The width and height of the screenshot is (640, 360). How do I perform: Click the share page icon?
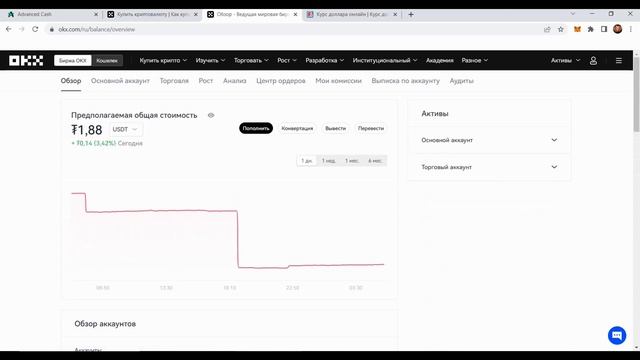(x=547, y=29)
